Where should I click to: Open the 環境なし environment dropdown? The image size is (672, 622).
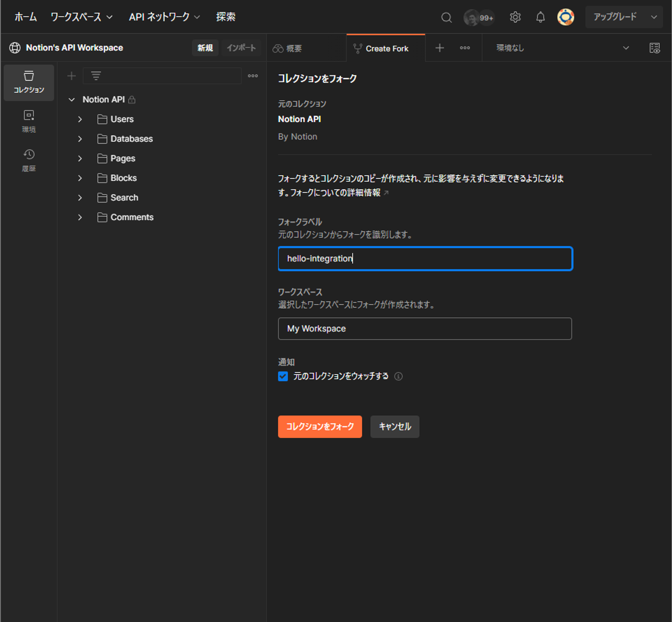pyautogui.click(x=560, y=48)
